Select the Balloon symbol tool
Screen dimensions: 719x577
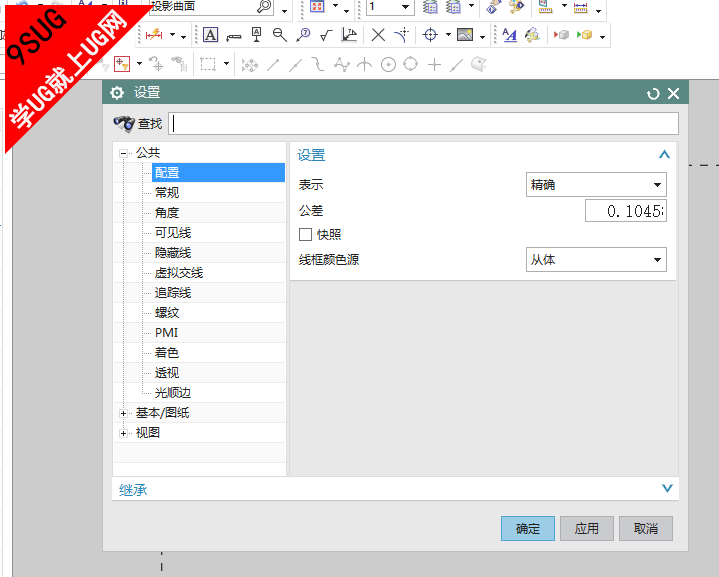[x=303, y=35]
